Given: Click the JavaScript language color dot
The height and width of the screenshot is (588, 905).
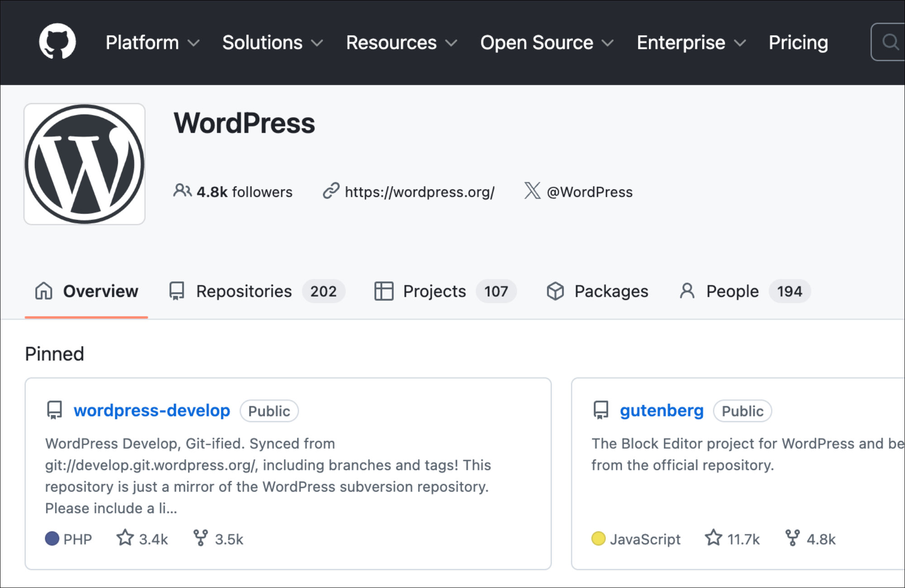Looking at the screenshot, I should pos(599,538).
